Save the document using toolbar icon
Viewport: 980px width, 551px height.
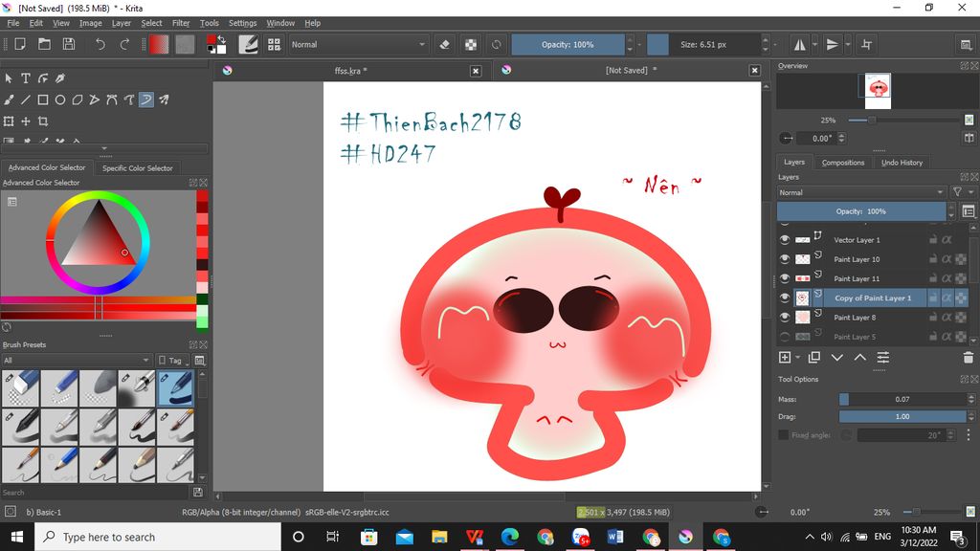69,44
